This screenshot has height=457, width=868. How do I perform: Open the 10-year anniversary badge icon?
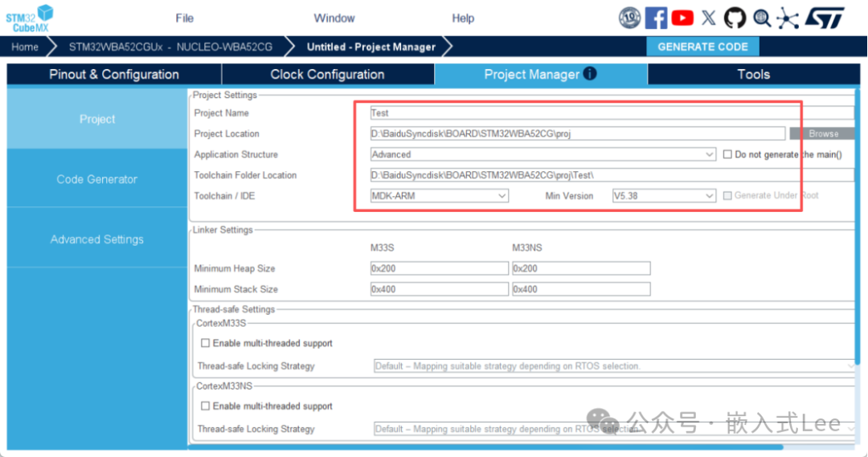(x=629, y=18)
